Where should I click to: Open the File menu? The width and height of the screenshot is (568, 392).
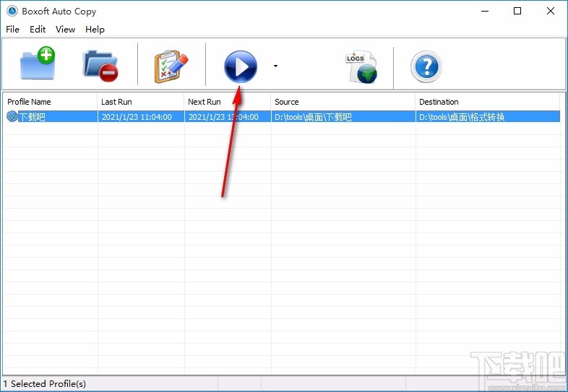click(13, 30)
